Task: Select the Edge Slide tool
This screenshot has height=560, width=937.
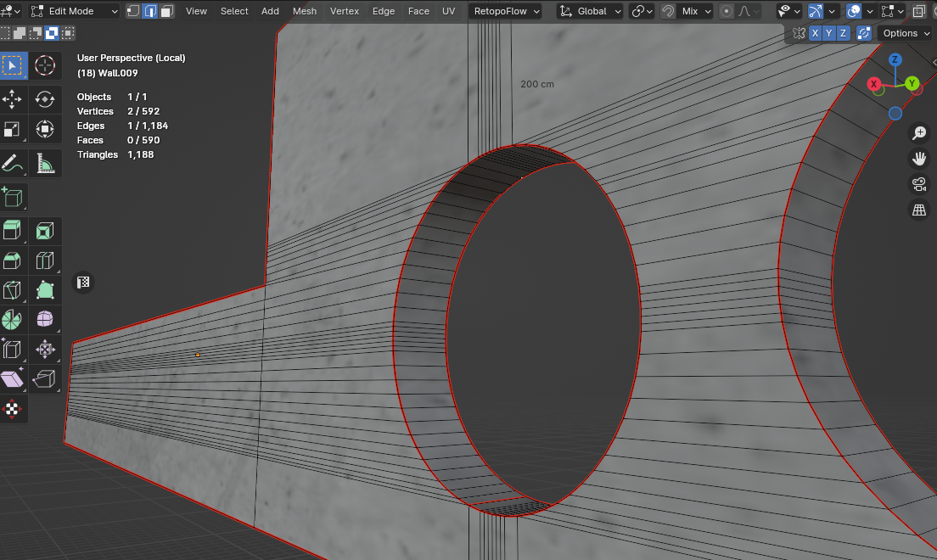Action: 13,349
